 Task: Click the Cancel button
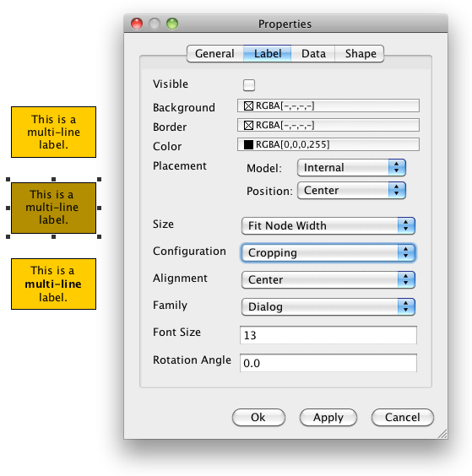(x=403, y=418)
